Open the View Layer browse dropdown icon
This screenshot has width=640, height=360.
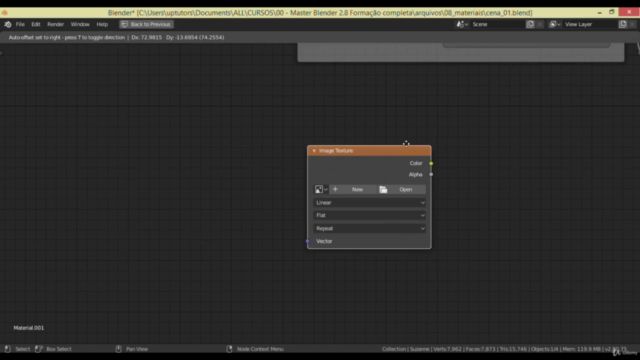(554, 24)
